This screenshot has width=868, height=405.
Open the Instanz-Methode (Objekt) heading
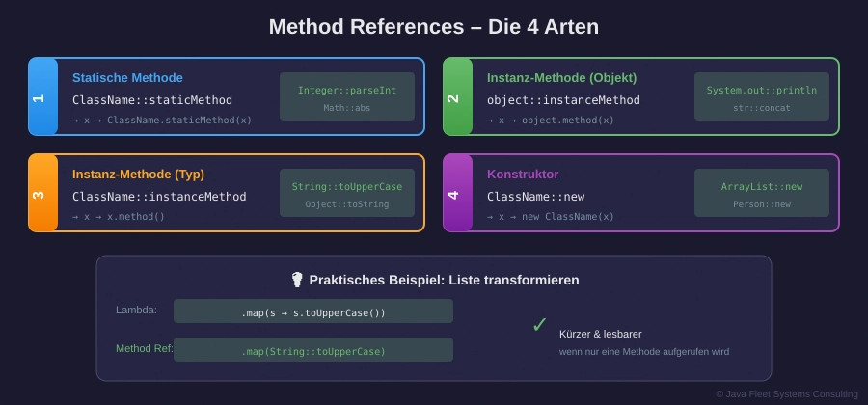[561, 78]
